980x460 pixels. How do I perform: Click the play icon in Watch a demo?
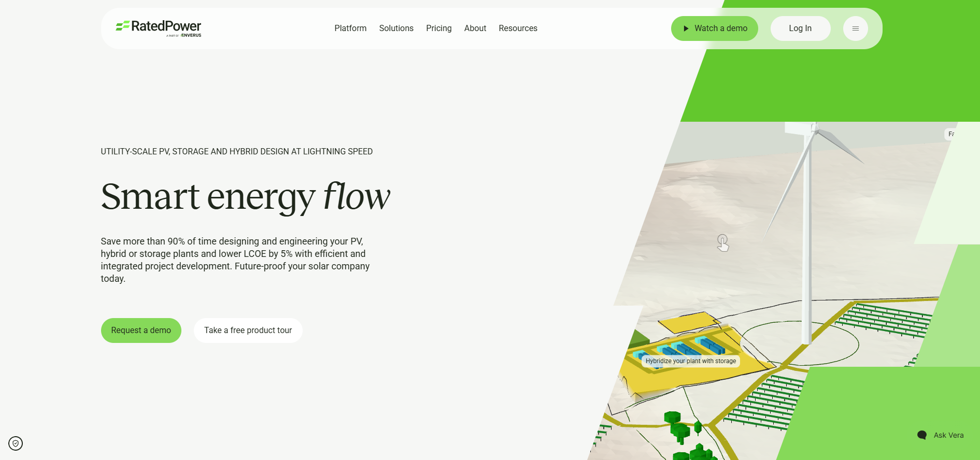[686, 28]
